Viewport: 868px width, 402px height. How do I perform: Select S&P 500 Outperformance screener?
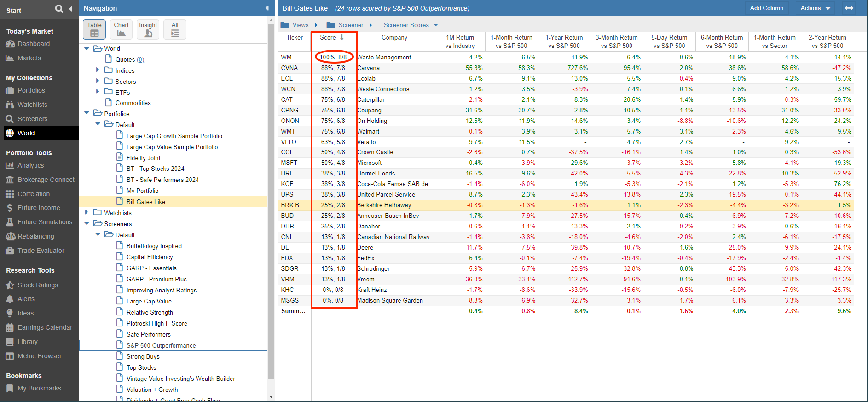(161, 345)
